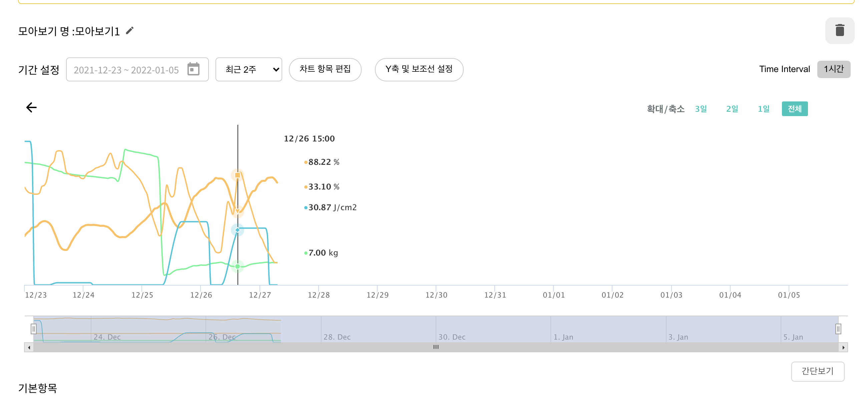868x401 pixels.
Task: Click the pencil edit icon beside 모아보기1
Action: 130,31
